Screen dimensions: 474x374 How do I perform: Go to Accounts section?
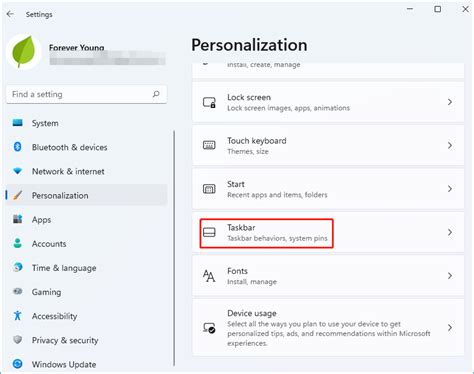coord(86,244)
